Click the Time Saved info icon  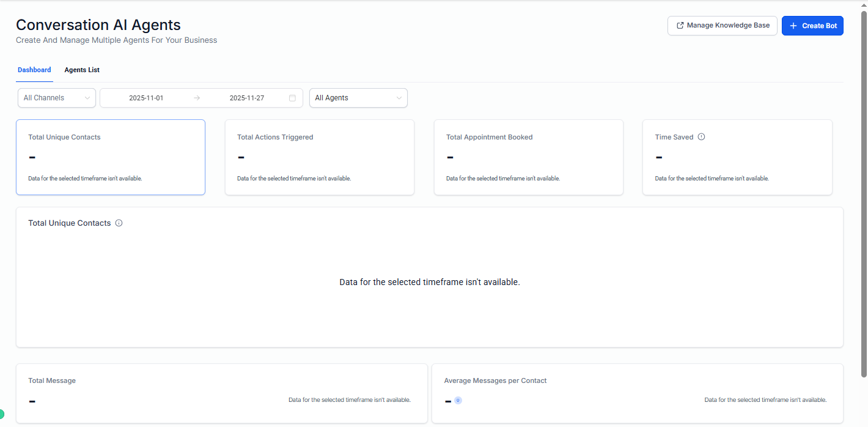click(701, 137)
